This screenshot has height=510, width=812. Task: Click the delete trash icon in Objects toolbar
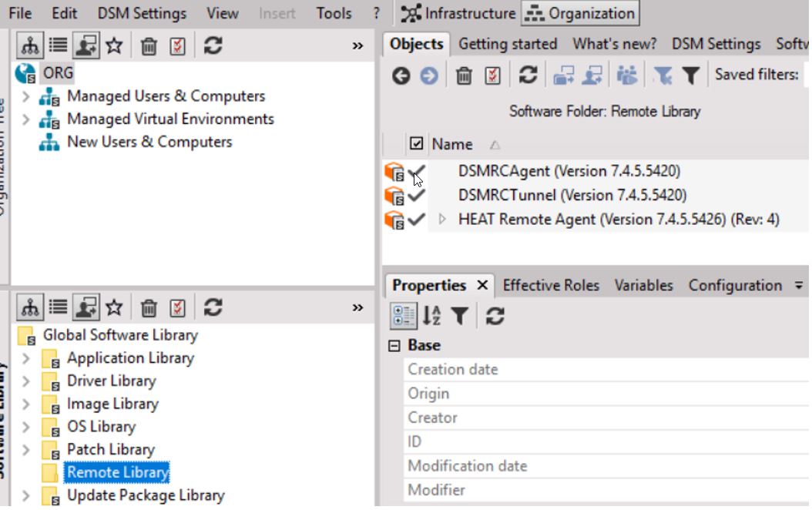465,75
